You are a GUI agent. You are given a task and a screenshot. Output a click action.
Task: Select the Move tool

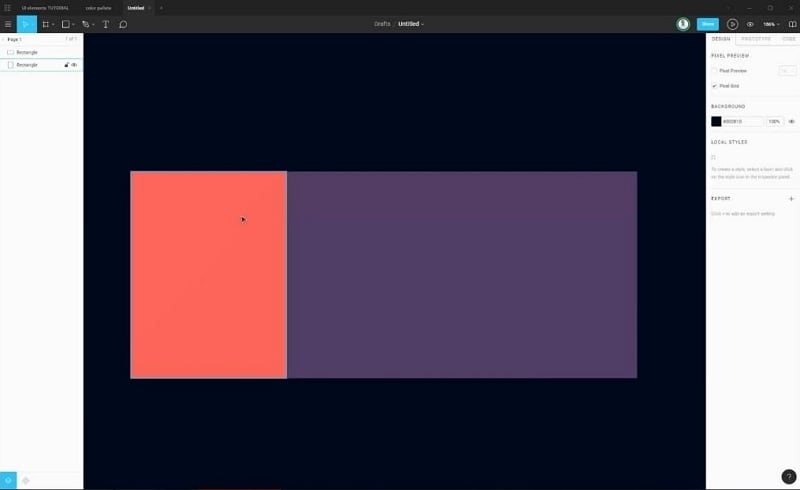click(x=27, y=24)
